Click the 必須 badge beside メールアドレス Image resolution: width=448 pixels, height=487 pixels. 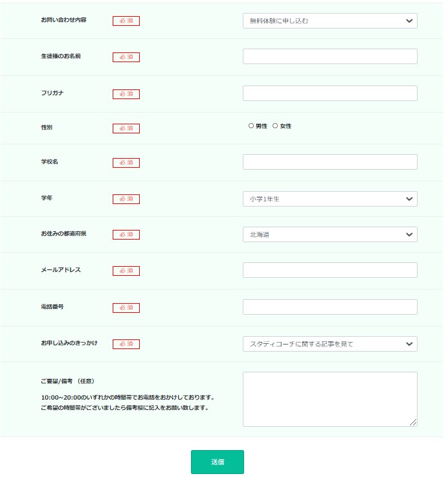[x=126, y=271]
